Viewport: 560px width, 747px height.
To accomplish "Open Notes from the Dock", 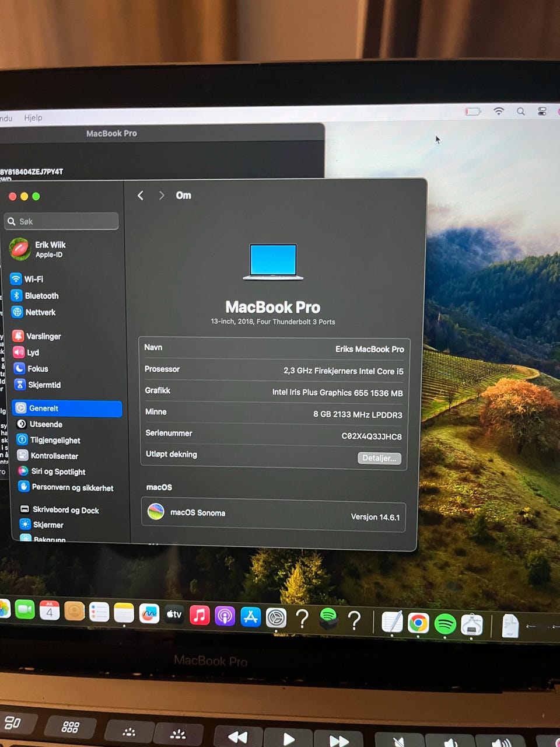I will pos(124,613).
